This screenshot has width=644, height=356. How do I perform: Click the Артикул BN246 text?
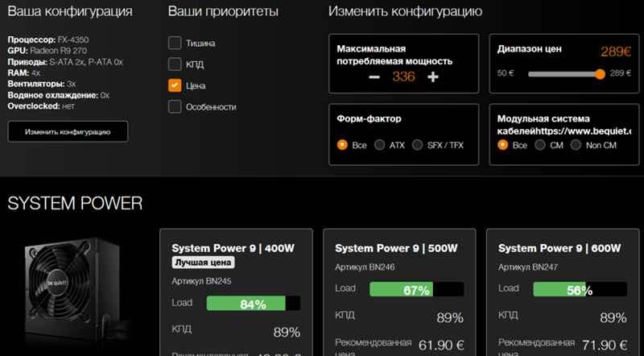pyautogui.click(x=365, y=267)
